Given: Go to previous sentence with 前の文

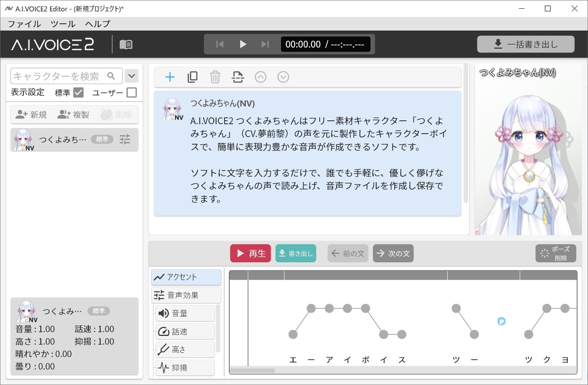Looking at the screenshot, I should (348, 253).
